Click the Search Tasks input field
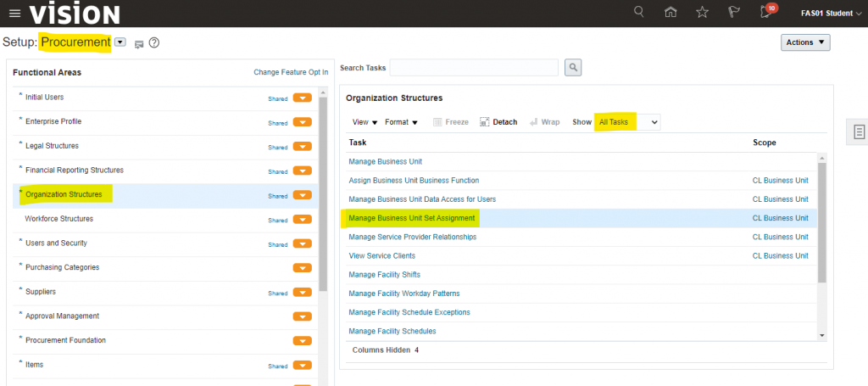This screenshot has width=868, height=386. 473,67
